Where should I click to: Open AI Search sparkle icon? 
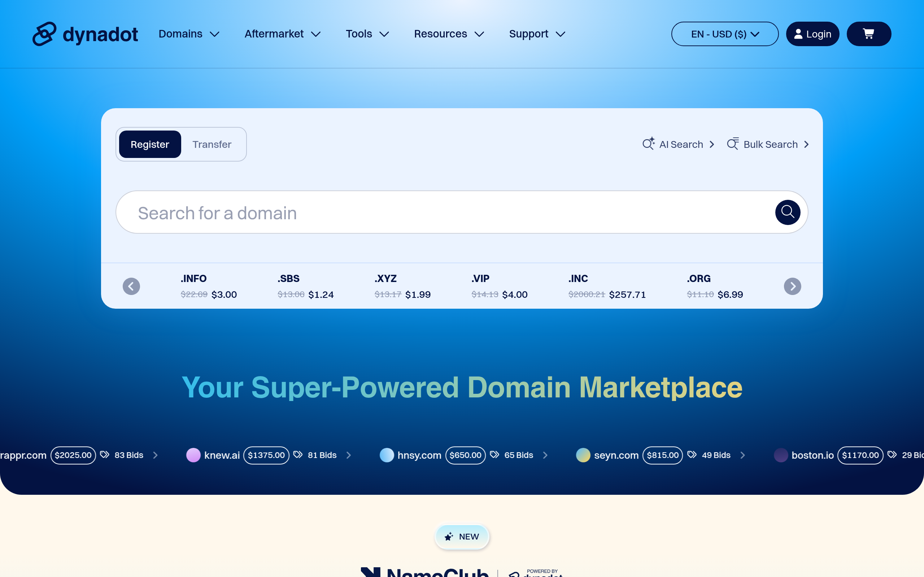point(649,144)
